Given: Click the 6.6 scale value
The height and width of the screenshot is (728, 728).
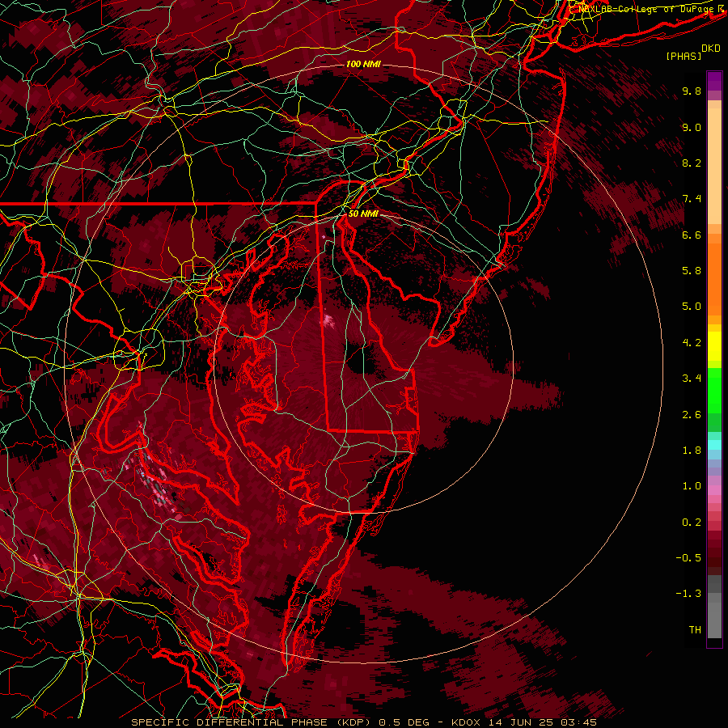Looking at the screenshot, I should (692, 235).
